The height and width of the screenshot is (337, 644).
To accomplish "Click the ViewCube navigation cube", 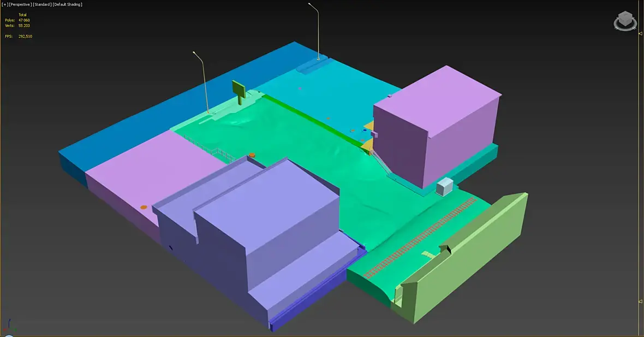I will (x=625, y=18).
